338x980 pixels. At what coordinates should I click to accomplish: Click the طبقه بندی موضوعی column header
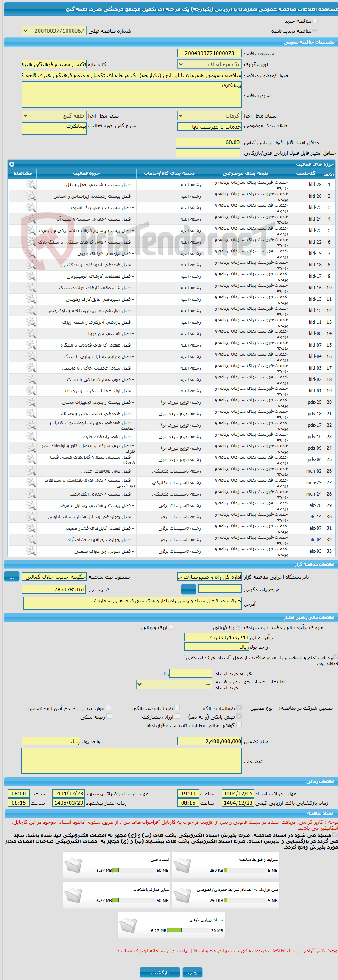pyautogui.click(x=246, y=173)
